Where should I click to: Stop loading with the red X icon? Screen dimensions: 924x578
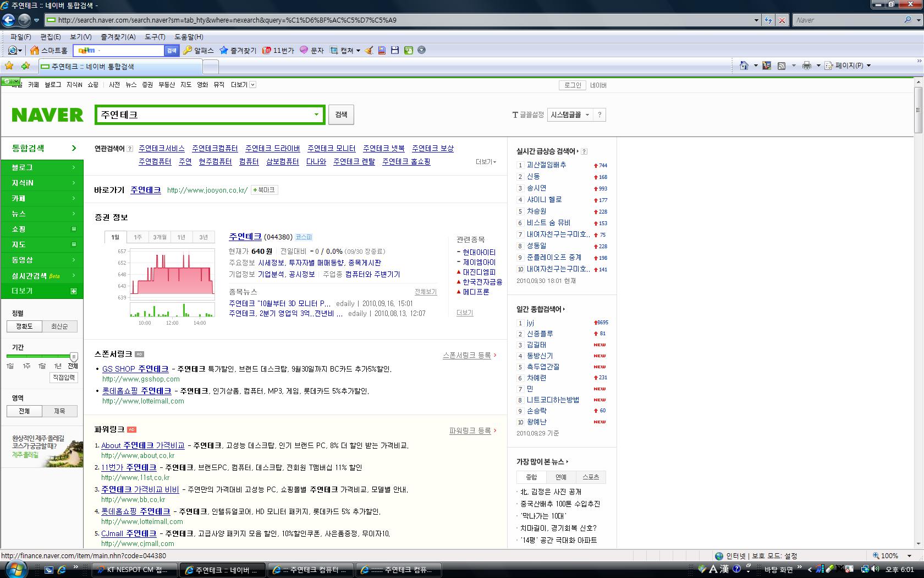tap(782, 20)
